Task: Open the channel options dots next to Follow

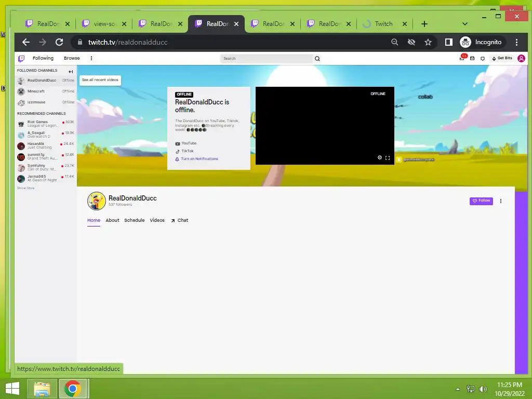Action: pyautogui.click(x=501, y=201)
